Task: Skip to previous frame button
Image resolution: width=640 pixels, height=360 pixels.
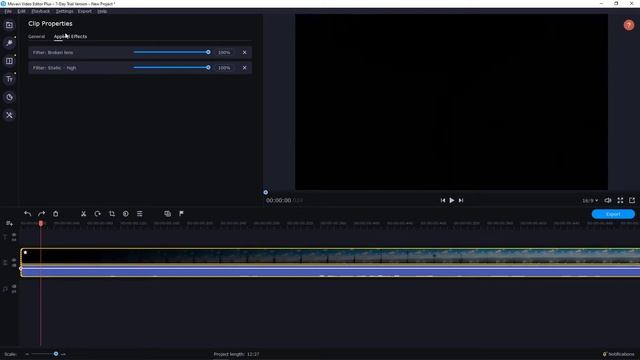Action: point(442,200)
